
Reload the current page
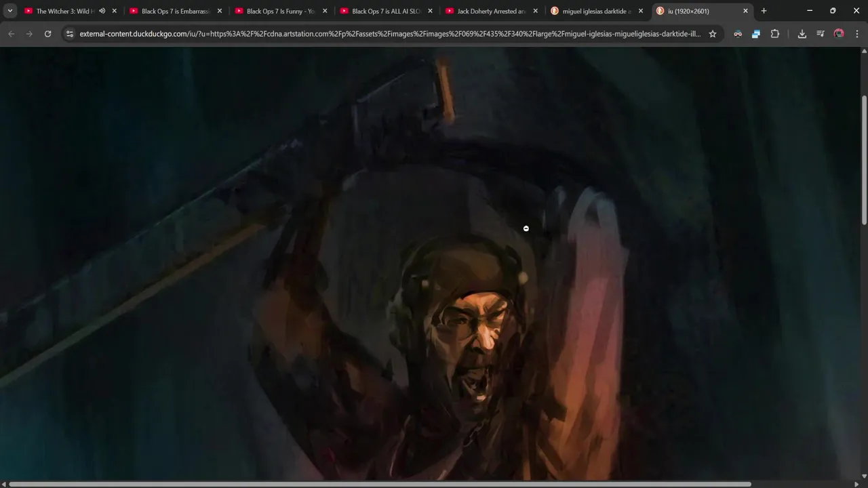[x=47, y=34]
